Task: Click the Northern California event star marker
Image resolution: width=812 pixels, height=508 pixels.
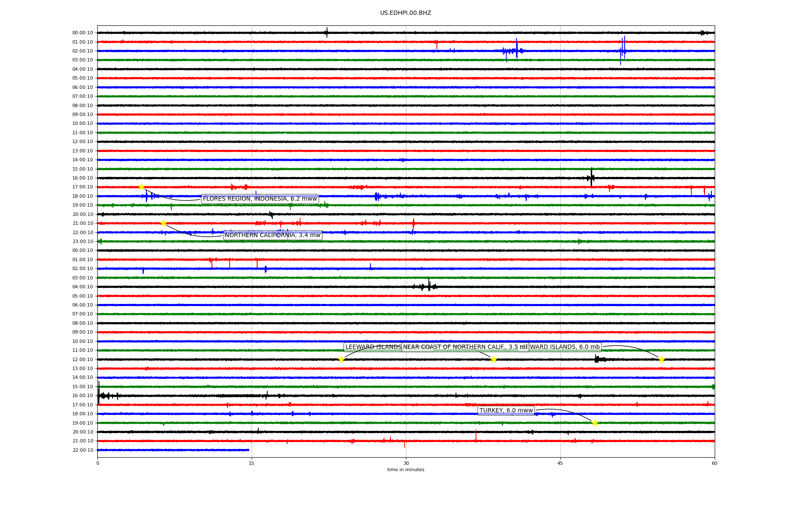Action: (163, 223)
